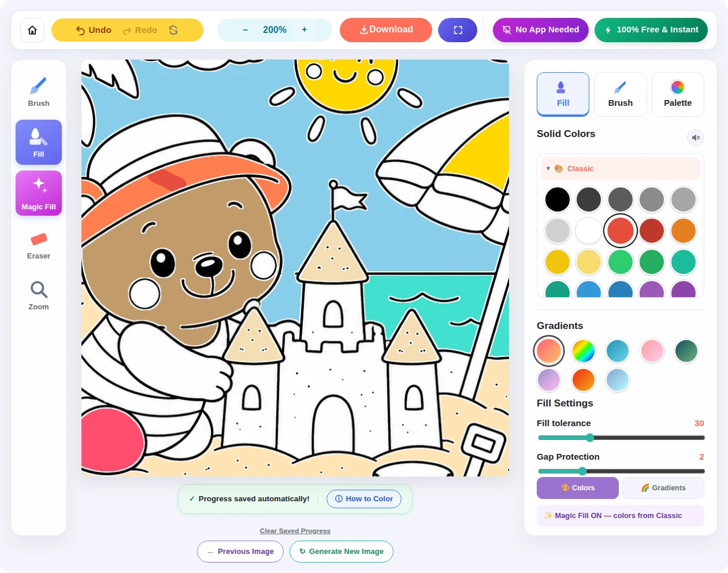Pick the medium-dark gray swatch in top row

(x=621, y=199)
